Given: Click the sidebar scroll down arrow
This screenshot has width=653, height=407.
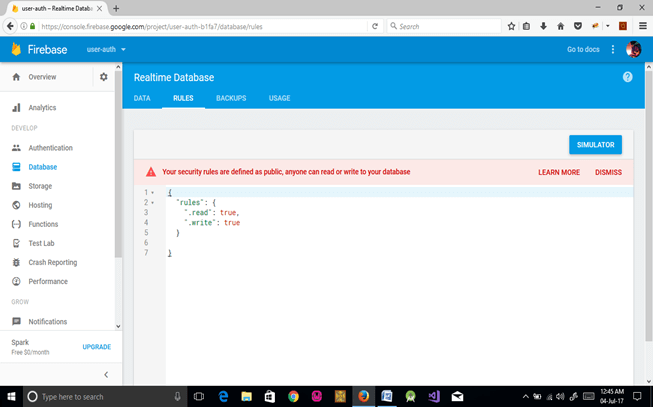Looking at the screenshot, I should point(118,326).
